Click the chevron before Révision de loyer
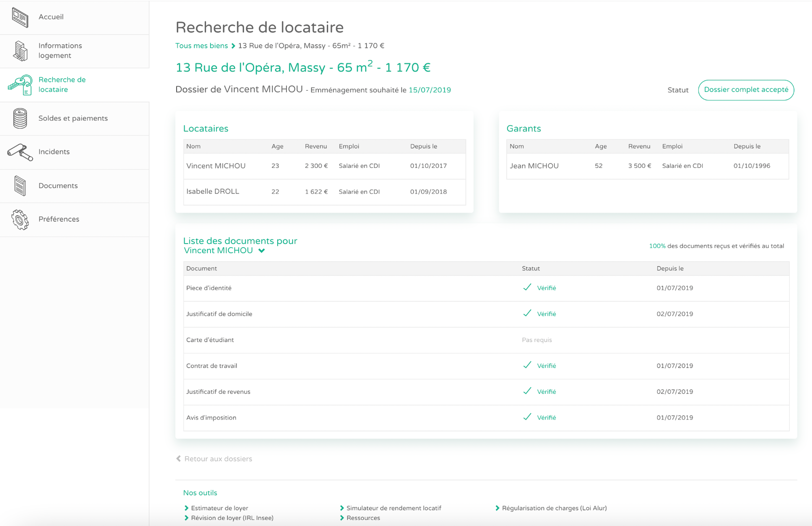 [187, 518]
